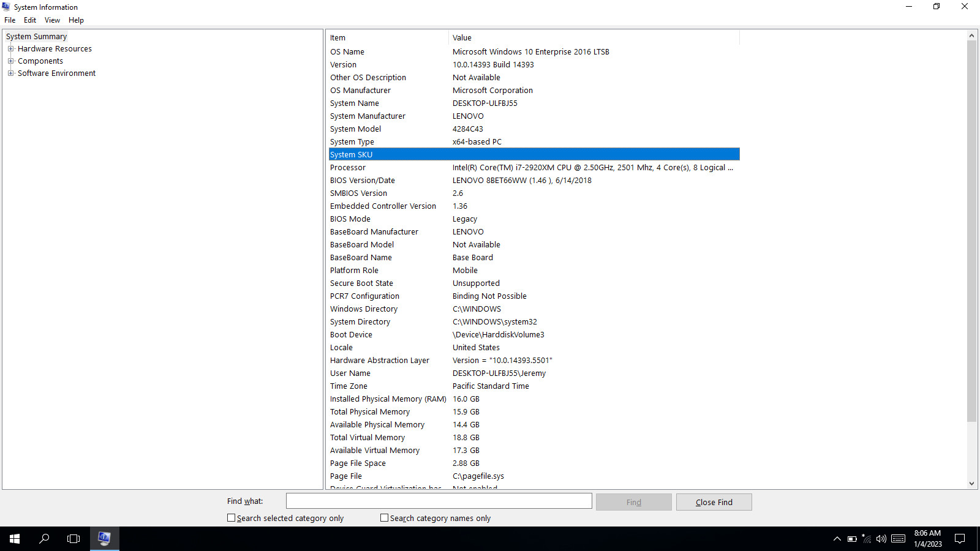
Task: Click the highlighted System SKU row
Action: (x=534, y=155)
